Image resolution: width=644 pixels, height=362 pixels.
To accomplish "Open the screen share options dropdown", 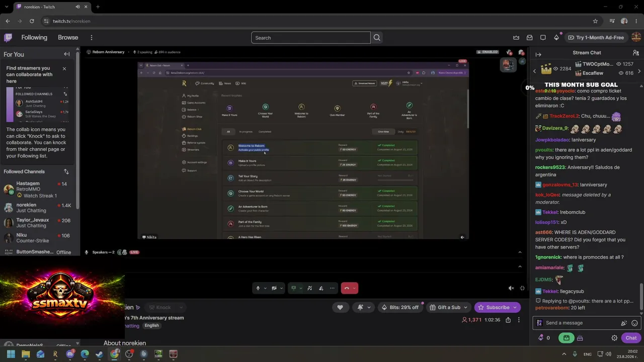I will 301,288.
